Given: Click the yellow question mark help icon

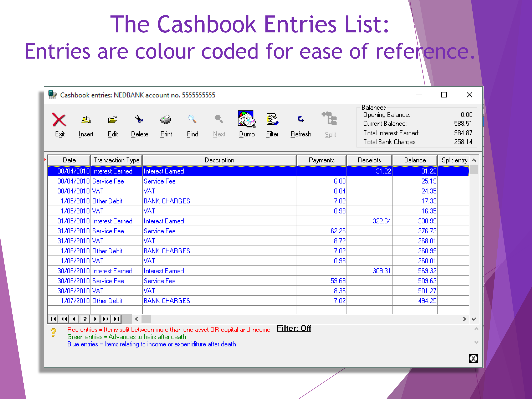Looking at the screenshot, I should coord(54,333).
